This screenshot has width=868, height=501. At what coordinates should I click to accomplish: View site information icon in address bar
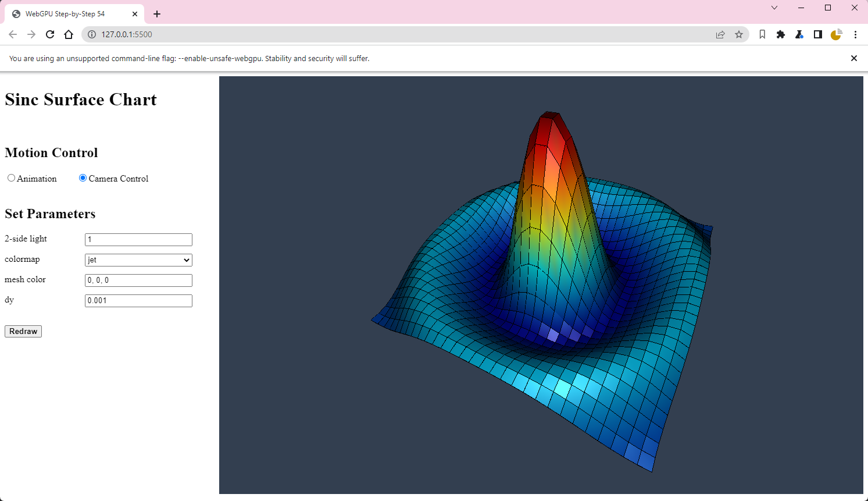(91, 34)
